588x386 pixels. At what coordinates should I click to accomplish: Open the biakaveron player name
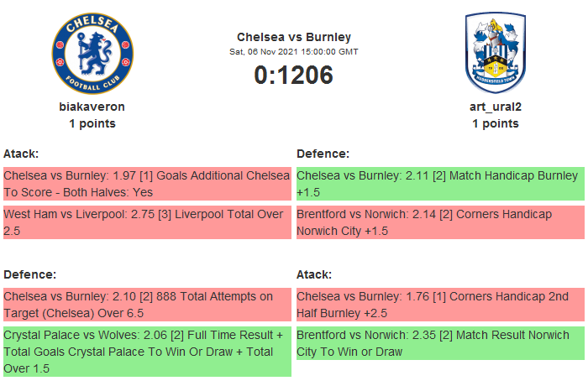[92, 107]
